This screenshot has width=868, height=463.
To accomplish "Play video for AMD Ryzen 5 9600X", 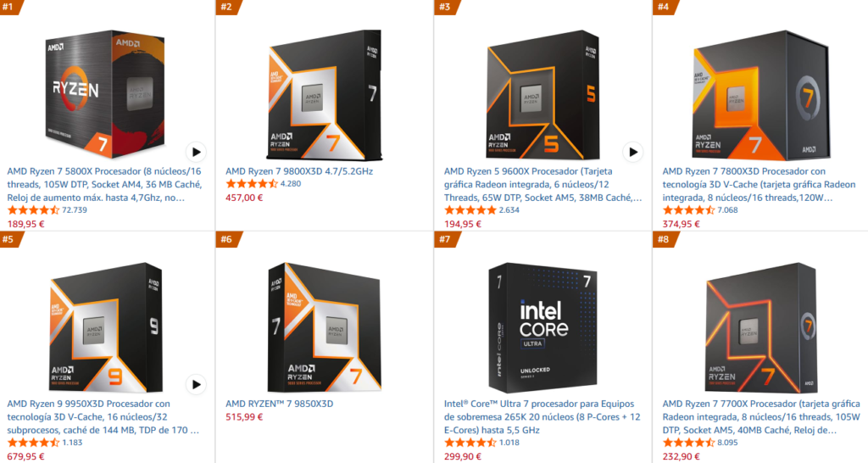I will click(633, 152).
